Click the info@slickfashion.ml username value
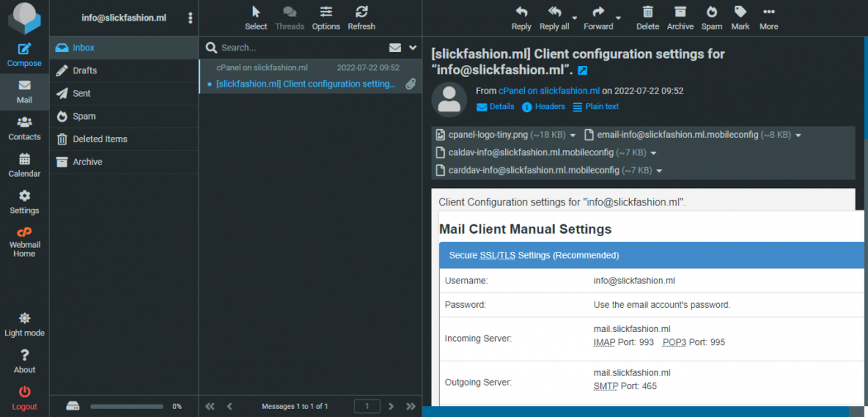The image size is (868, 417). 634,281
